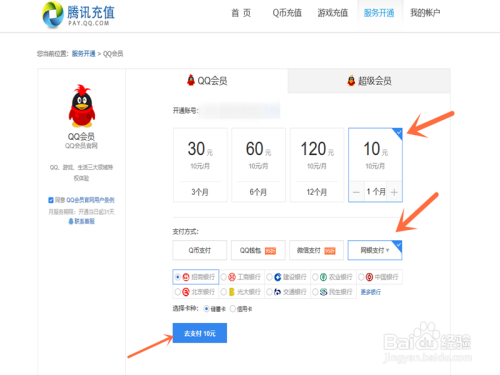Click the 1个月 month quantity value
This screenshot has height=375, width=500.
376,192
